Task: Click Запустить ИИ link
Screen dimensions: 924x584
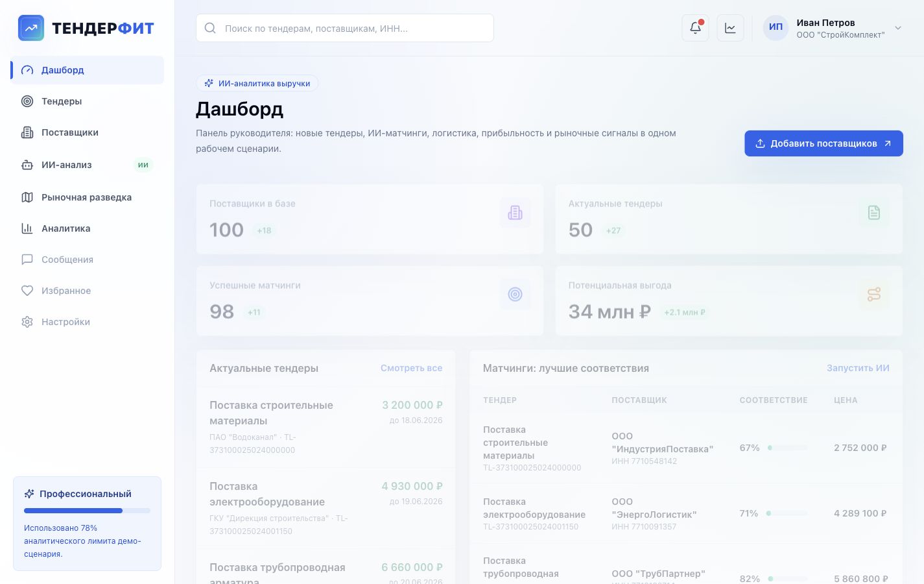Action: tap(858, 368)
